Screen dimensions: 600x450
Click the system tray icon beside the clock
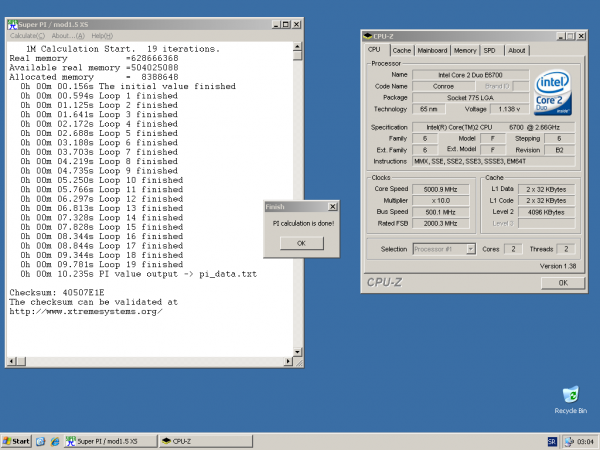(x=569, y=442)
